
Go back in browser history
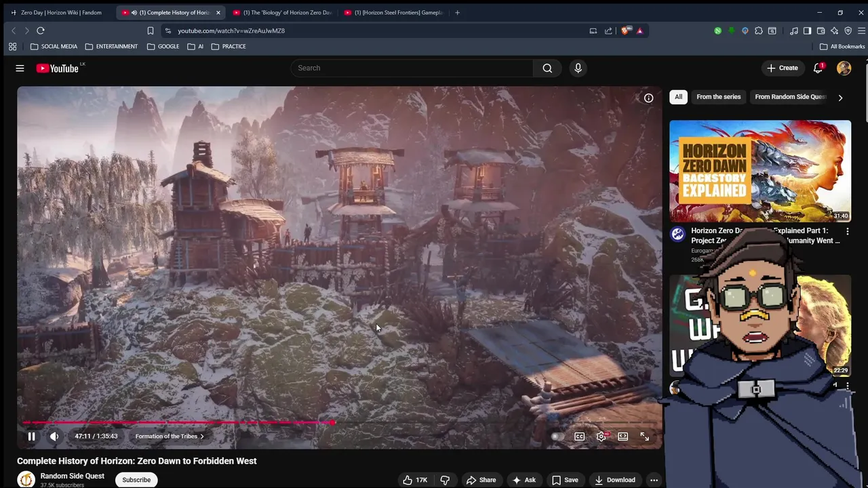13,30
